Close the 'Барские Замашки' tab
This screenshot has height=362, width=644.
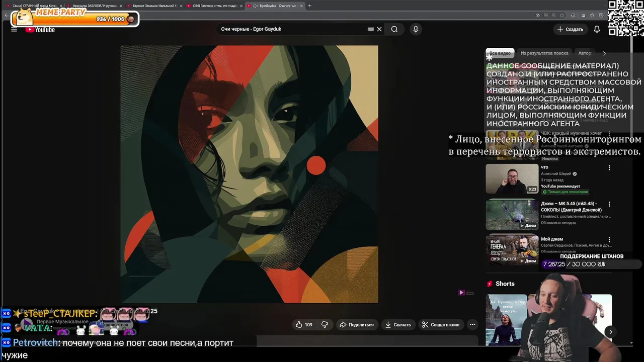point(181,6)
